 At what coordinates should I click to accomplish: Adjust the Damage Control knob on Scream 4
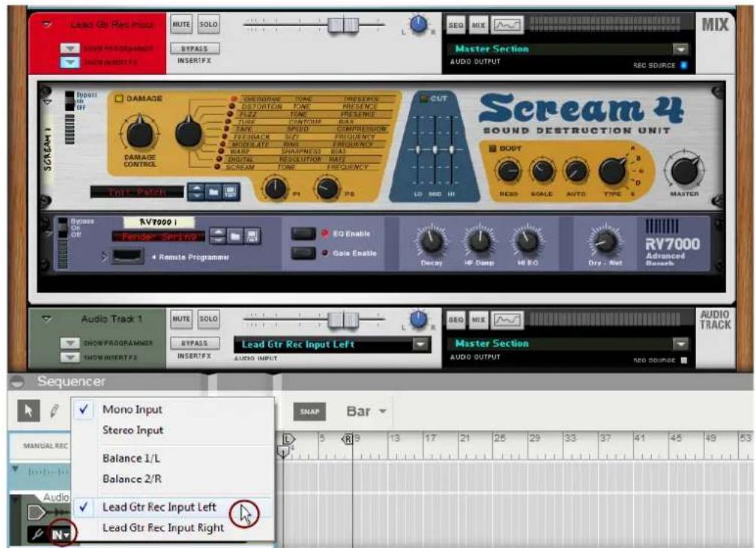[x=140, y=133]
